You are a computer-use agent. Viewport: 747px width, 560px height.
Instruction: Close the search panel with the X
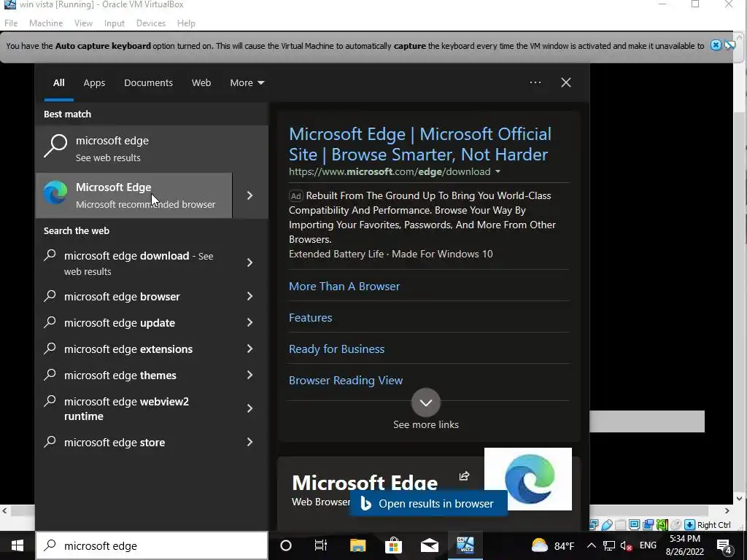(x=566, y=82)
